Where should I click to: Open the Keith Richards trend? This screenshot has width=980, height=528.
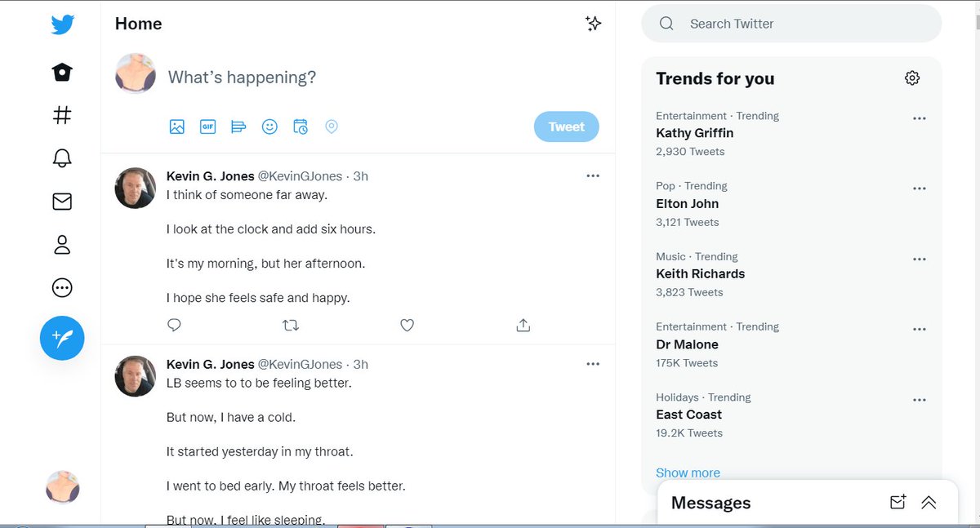701,274
